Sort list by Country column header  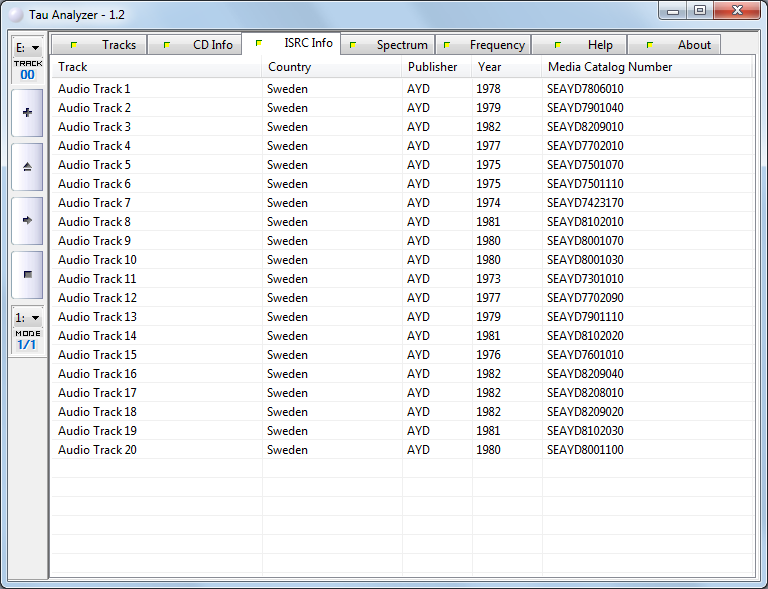click(x=332, y=67)
